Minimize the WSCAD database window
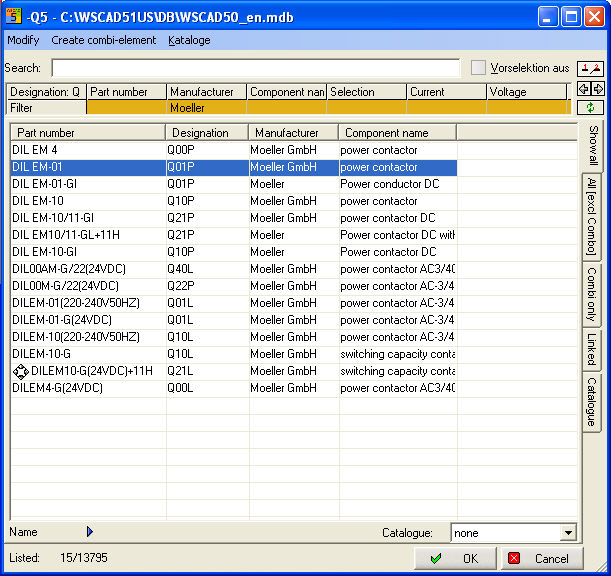 pos(547,17)
